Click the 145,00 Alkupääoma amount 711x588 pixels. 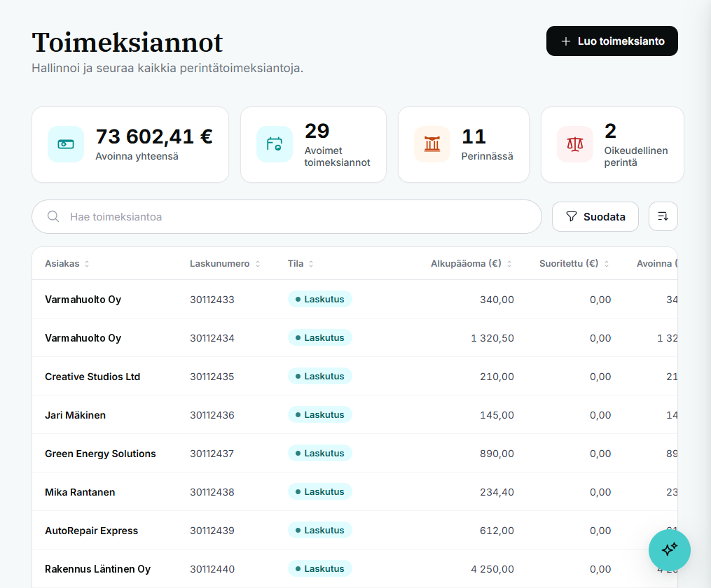coord(497,415)
